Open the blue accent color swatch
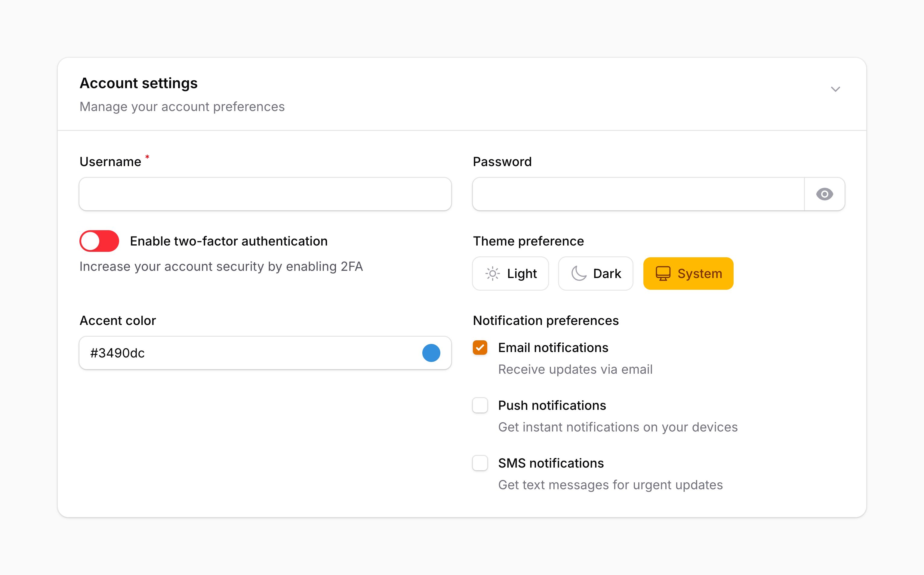Viewport: 924px width, 575px height. 431,353
